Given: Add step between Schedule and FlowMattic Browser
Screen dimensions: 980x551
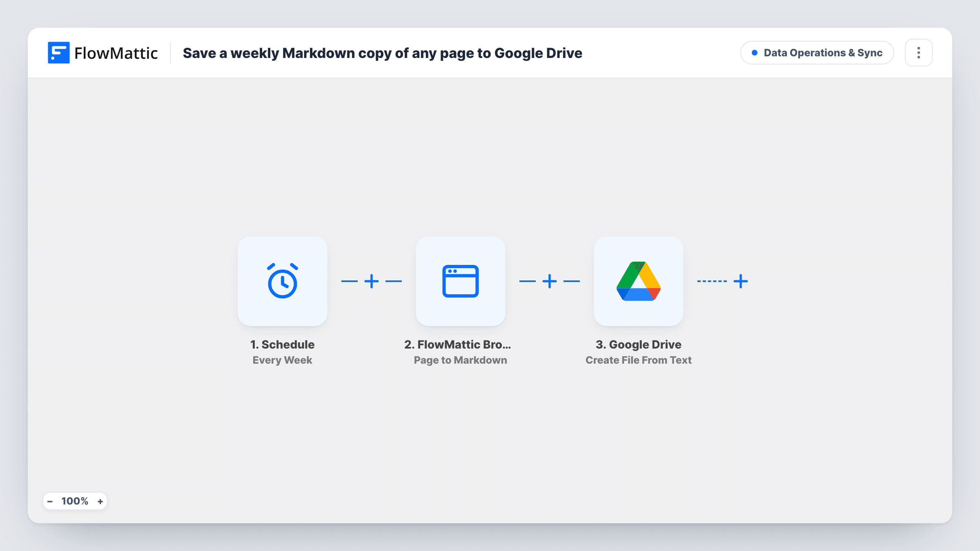Looking at the screenshot, I should 372,281.
